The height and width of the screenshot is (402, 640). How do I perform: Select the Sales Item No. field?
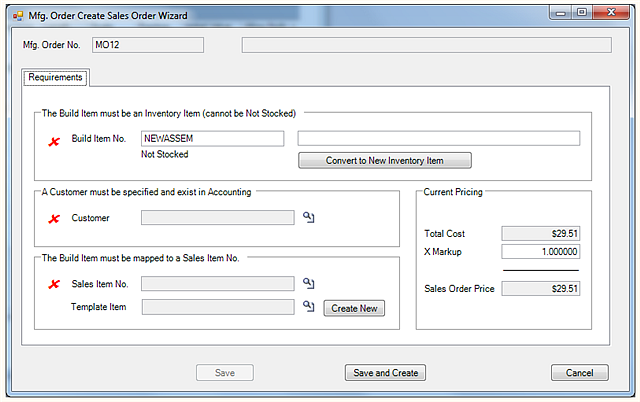[x=218, y=284]
